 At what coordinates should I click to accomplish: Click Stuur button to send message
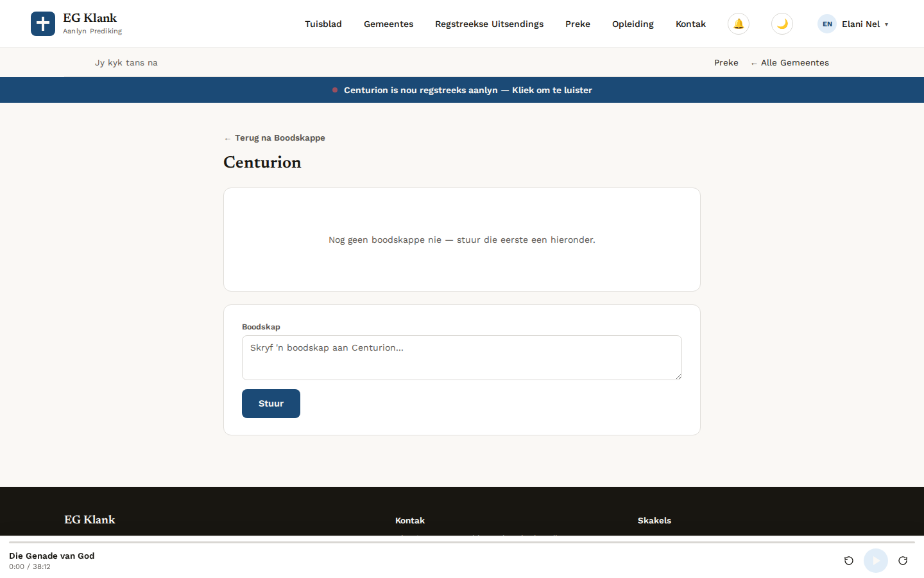(271, 403)
